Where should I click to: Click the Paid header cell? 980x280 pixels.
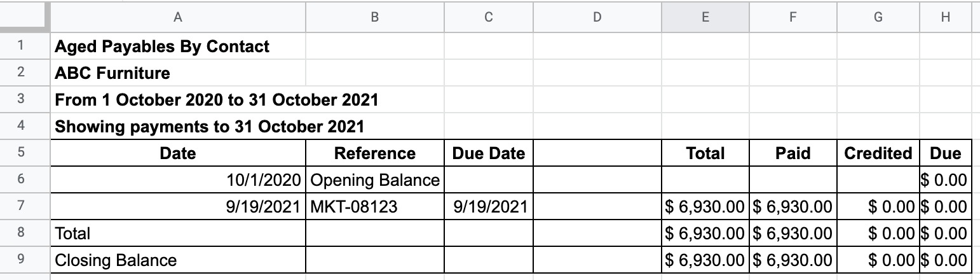click(793, 153)
